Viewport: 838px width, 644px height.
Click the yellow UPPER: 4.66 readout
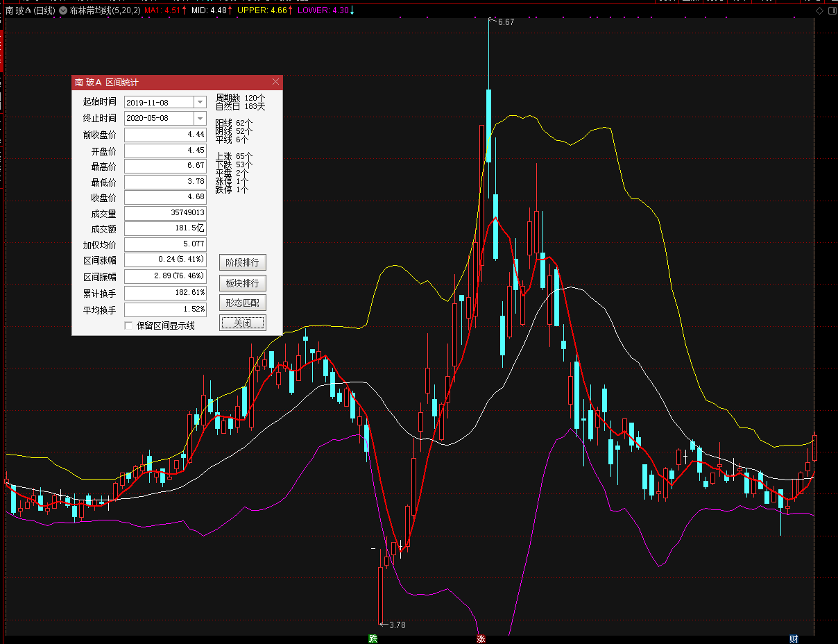(x=265, y=10)
